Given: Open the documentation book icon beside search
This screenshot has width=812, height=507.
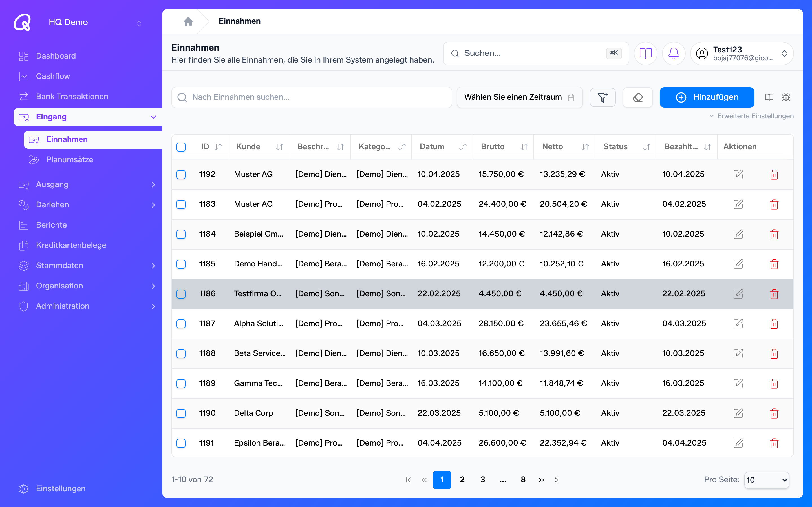Looking at the screenshot, I should click(x=645, y=53).
